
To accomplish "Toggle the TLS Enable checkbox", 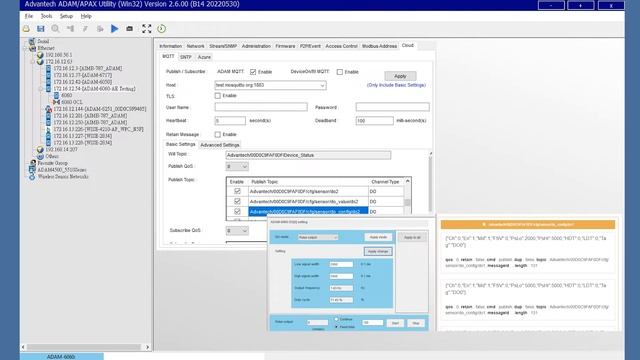I will pos(218,96).
